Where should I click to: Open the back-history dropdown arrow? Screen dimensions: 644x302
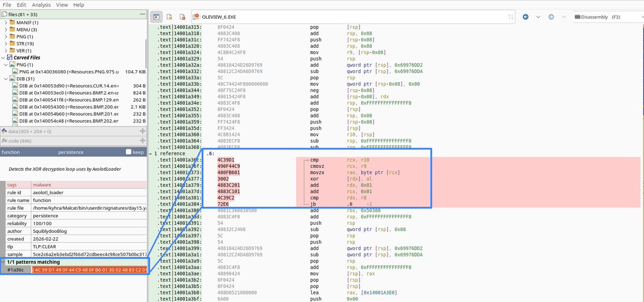pos(538,17)
